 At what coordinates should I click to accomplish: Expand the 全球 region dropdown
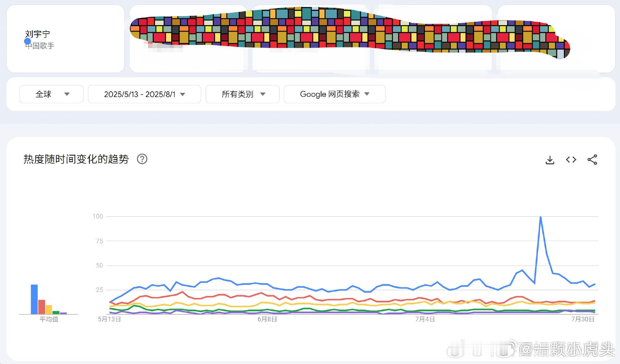tap(51, 94)
